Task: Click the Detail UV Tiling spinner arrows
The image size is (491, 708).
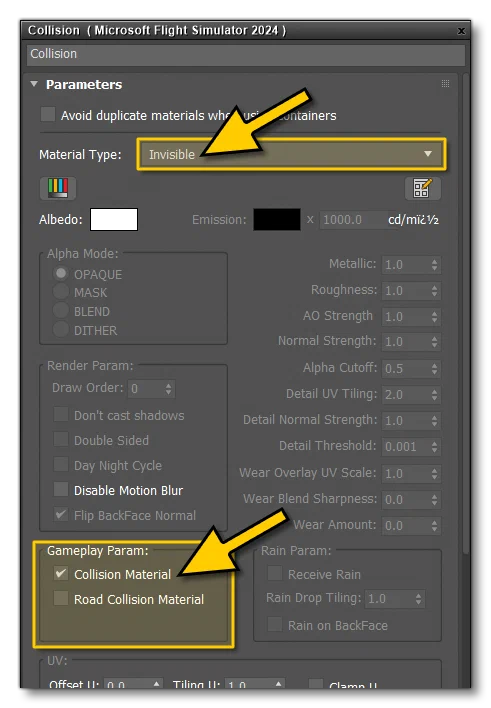Action: tap(435, 395)
